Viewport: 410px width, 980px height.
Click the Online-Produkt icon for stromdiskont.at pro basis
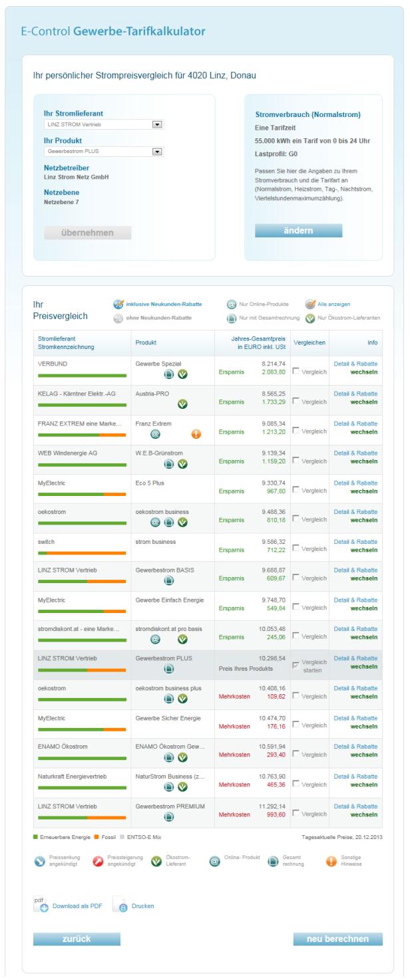155,638
